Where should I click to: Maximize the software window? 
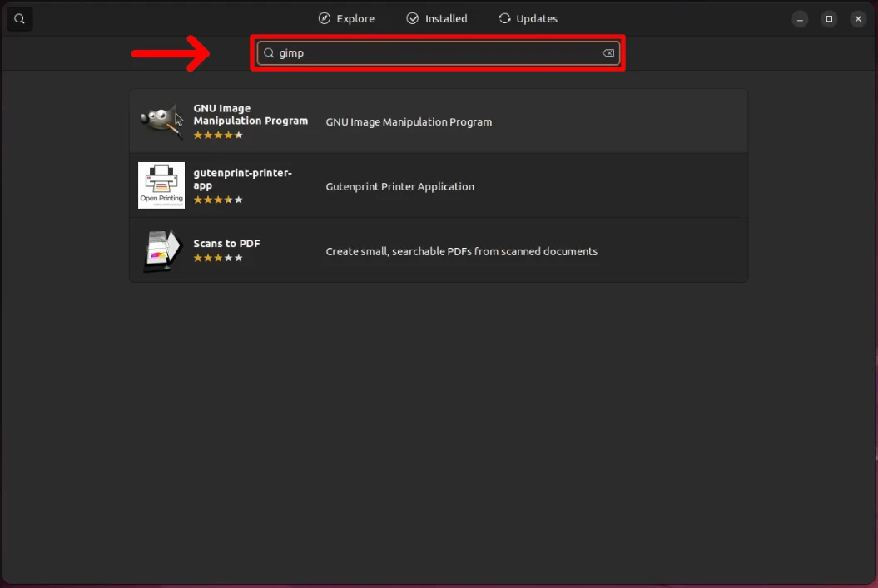pos(829,19)
